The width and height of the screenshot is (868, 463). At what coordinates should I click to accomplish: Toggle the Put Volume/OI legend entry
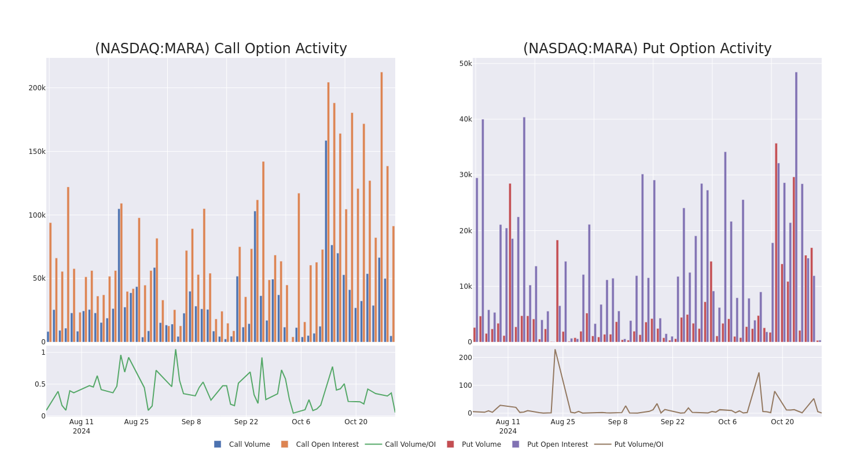tap(629, 444)
